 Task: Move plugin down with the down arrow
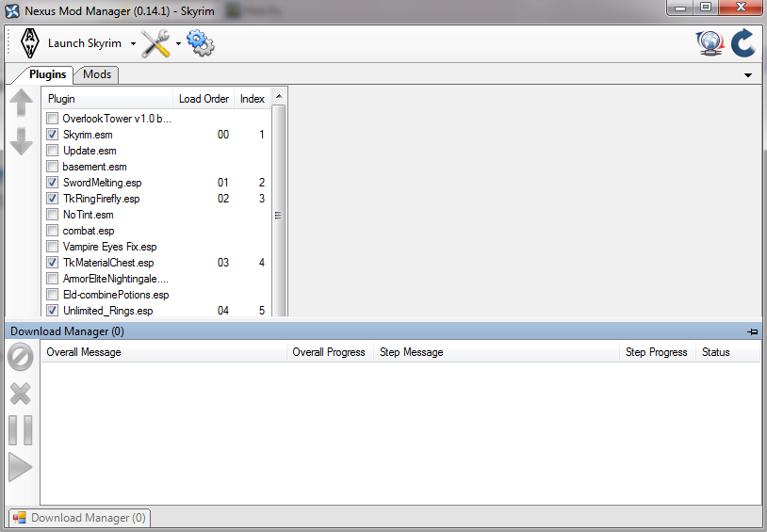click(21, 142)
